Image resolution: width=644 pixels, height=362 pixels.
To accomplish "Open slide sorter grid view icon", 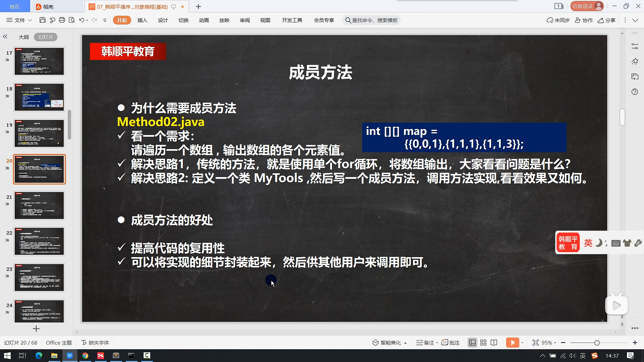I will tap(483, 343).
